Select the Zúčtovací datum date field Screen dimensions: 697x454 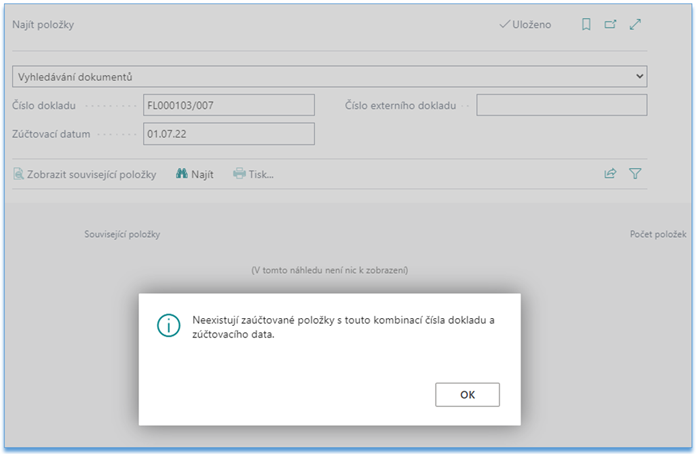228,133
